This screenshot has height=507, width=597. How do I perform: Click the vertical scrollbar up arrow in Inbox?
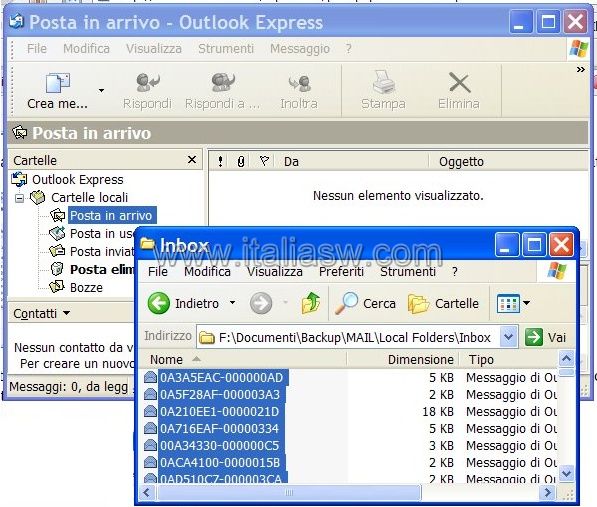click(566, 359)
